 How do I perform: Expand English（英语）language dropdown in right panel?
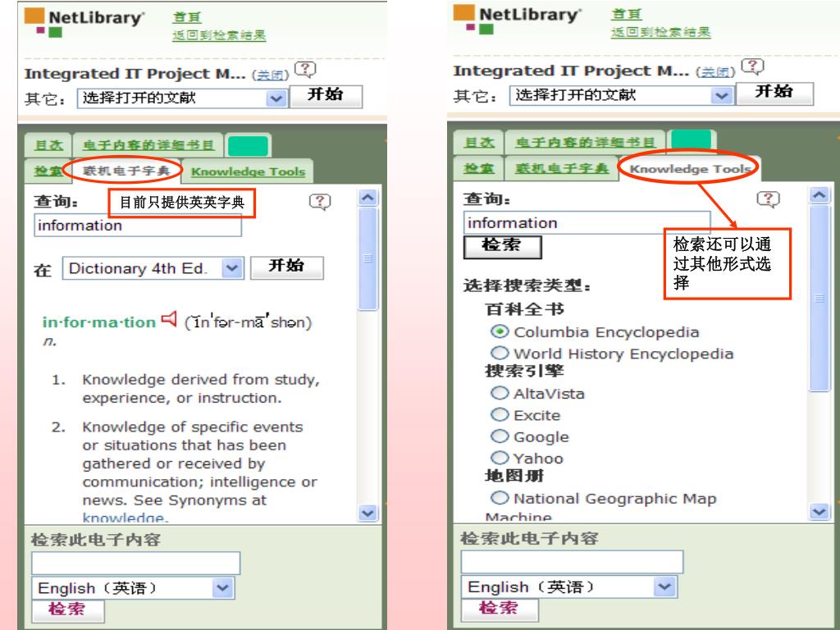click(x=664, y=587)
